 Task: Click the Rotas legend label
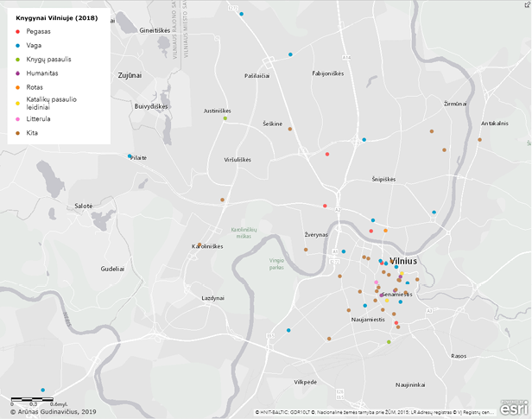(35, 86)
